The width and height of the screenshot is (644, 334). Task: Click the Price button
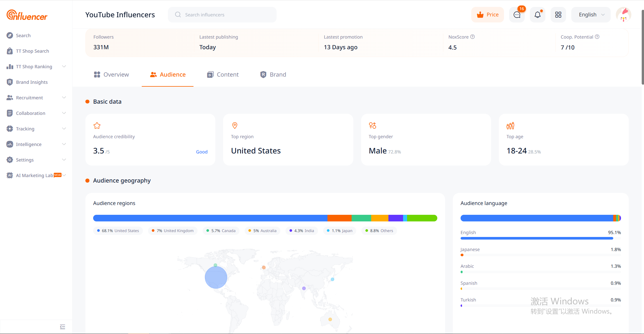click(x=488, y=15)
